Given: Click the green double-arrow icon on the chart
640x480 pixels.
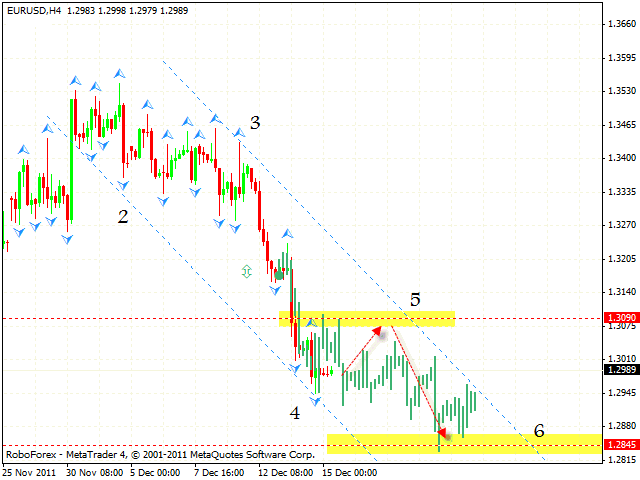Looking at the screenshot, I should (246, 270).
